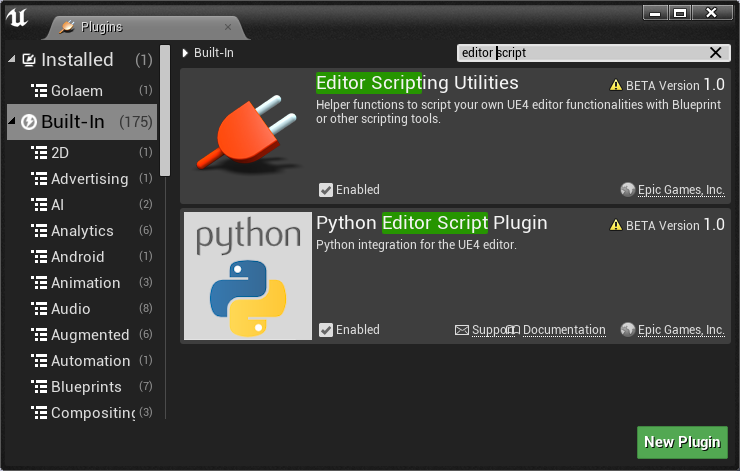Screen dimensions: 740x471
Task: Click globe icon beside Python plugin vendor
Action: point(627,329)
